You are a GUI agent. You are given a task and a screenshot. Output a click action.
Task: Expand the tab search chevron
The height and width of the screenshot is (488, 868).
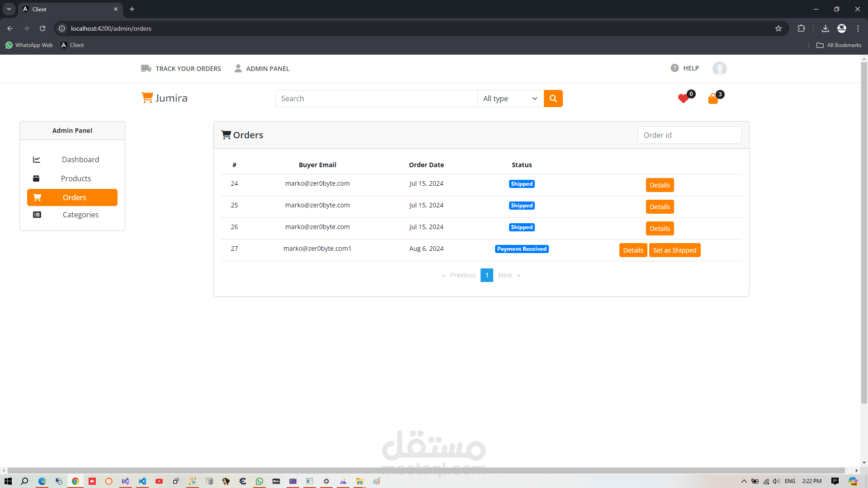point(9,9)
